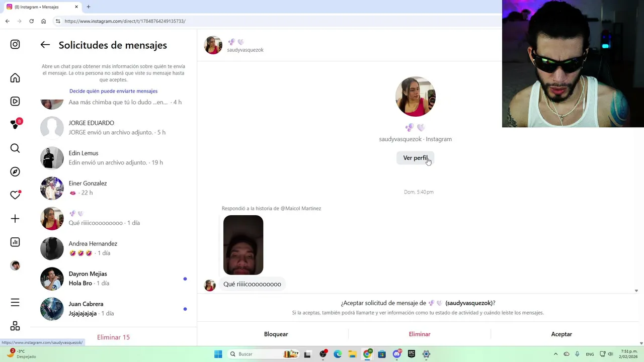Image resolution: width=644 pixels, height=362 pixels.
Task: Reload the Instagram page
Action: pyautogui.click(x=31, y=21)
